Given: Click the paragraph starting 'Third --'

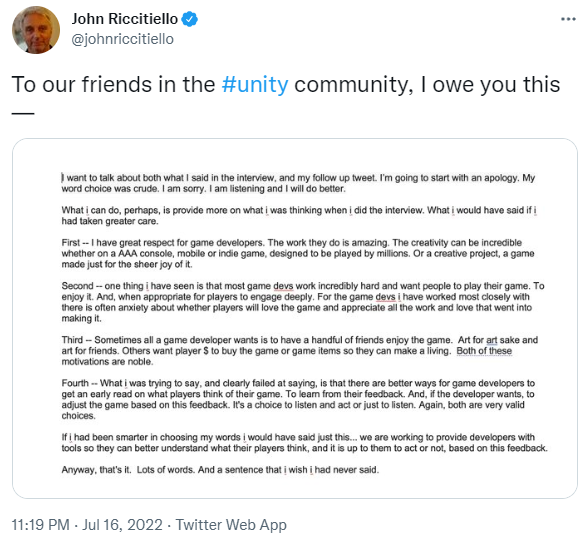Looking at the screenshot, I should [300, 351].
